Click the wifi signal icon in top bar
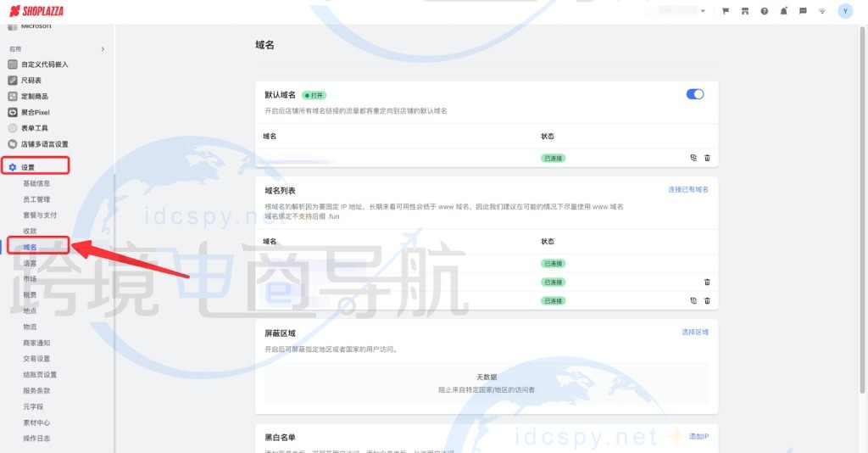The image size is (868, 453). (x=822, y=11)
